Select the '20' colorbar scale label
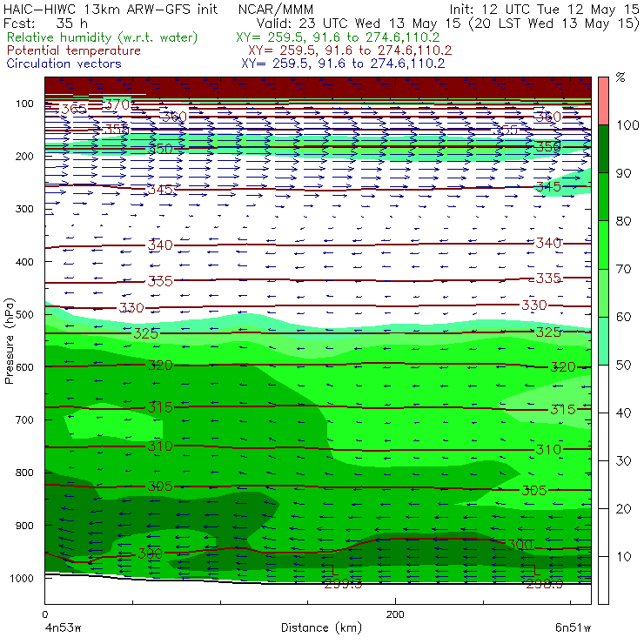Screen dimensions: 644x644 coord(623,508)
